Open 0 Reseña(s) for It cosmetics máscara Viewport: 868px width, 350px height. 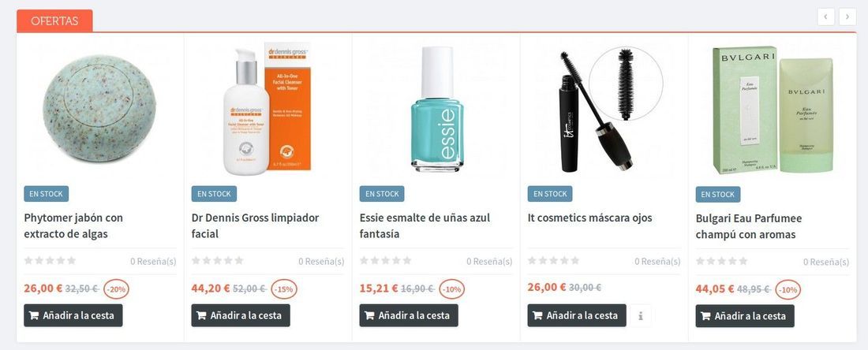657,261
